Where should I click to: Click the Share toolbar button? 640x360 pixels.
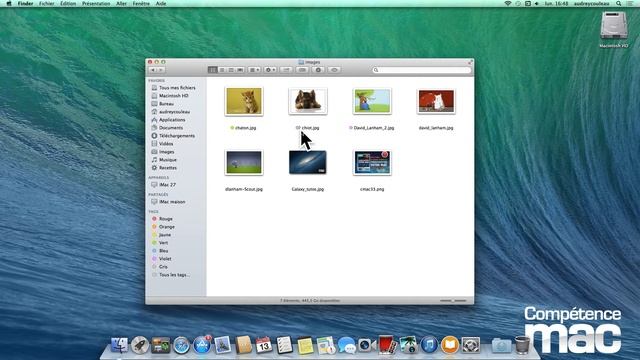[x=287, y=70]
